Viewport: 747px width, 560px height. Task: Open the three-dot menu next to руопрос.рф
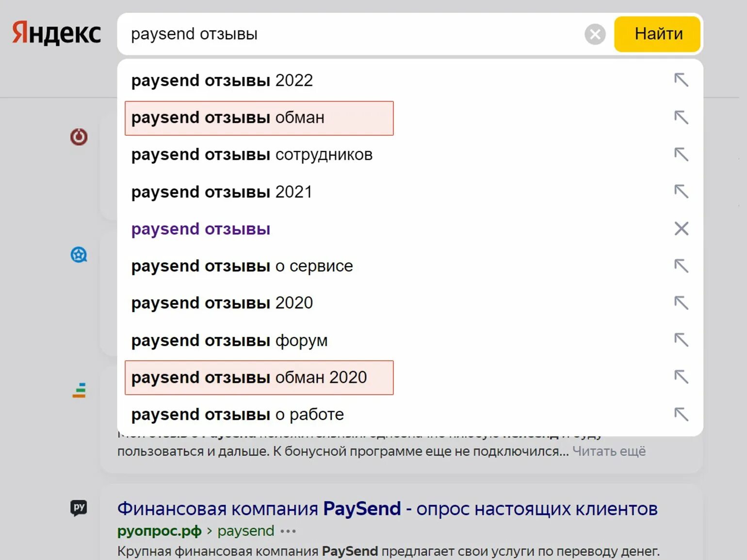coord(288,531)
